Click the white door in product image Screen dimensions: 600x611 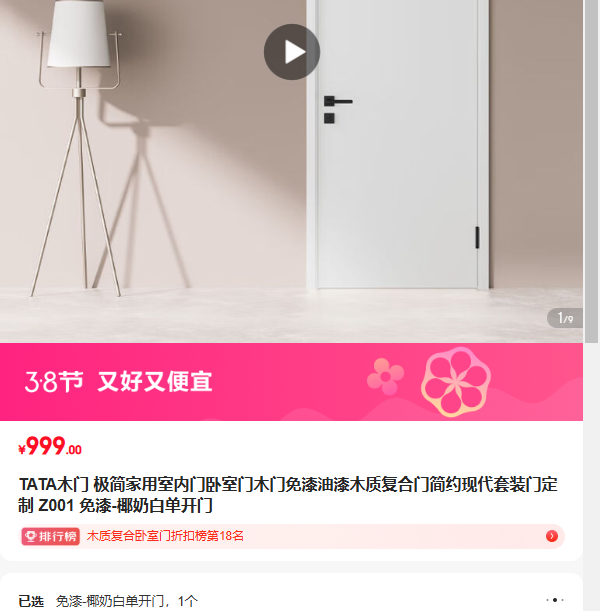pos(397,144)
